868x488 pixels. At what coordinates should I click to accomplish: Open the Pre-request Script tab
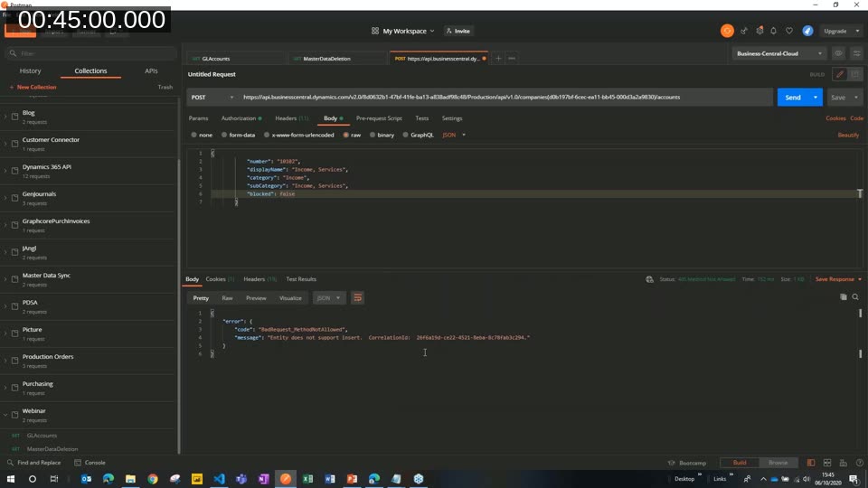[x=379, y=118]
